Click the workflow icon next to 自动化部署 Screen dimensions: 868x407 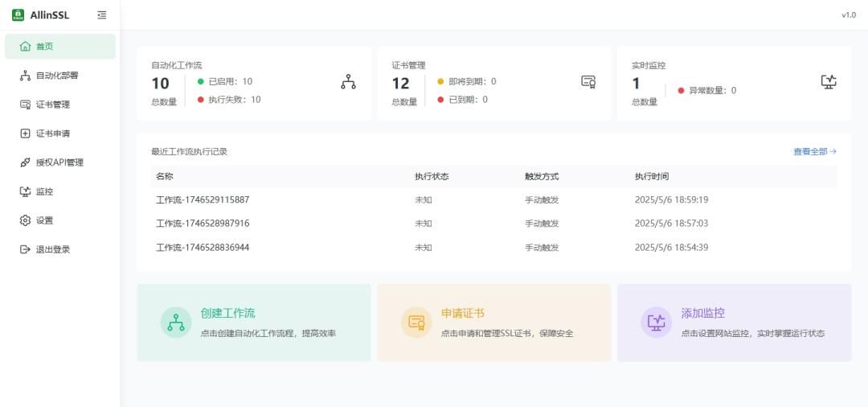coord(25,76)
